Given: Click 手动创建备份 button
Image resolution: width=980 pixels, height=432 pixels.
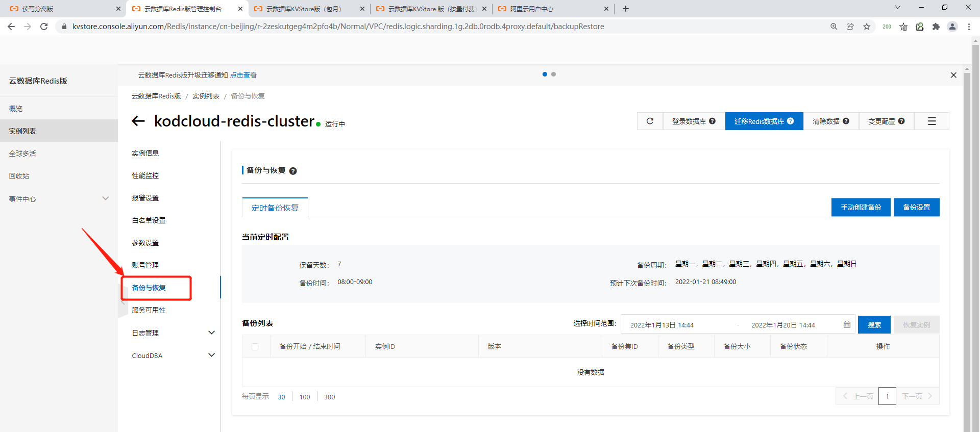Looking at the screenshot, I should 861,207.
